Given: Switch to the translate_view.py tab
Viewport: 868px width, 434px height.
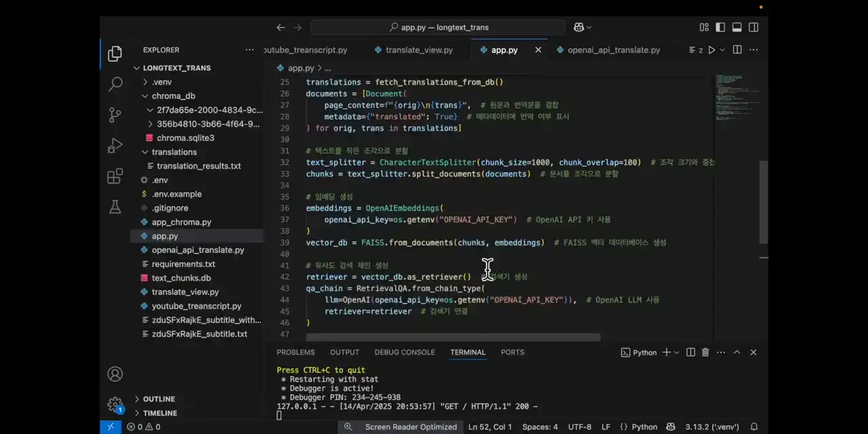Looking at the screenshot, I should point(418,50).
